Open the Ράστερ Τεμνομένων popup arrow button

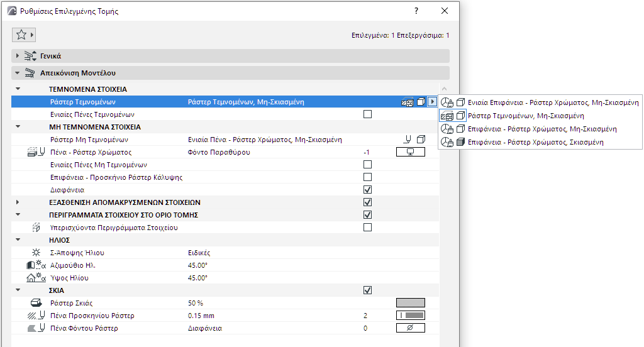point(432,102)
